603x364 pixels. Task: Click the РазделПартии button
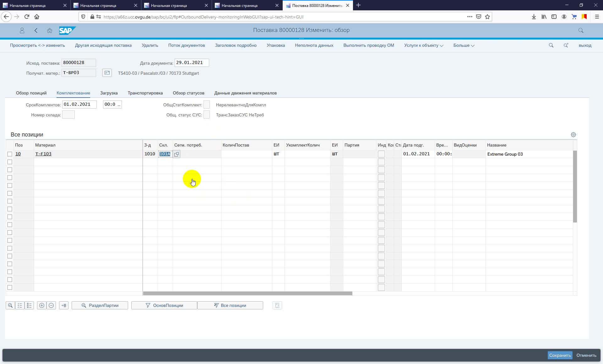coord(100,305)
